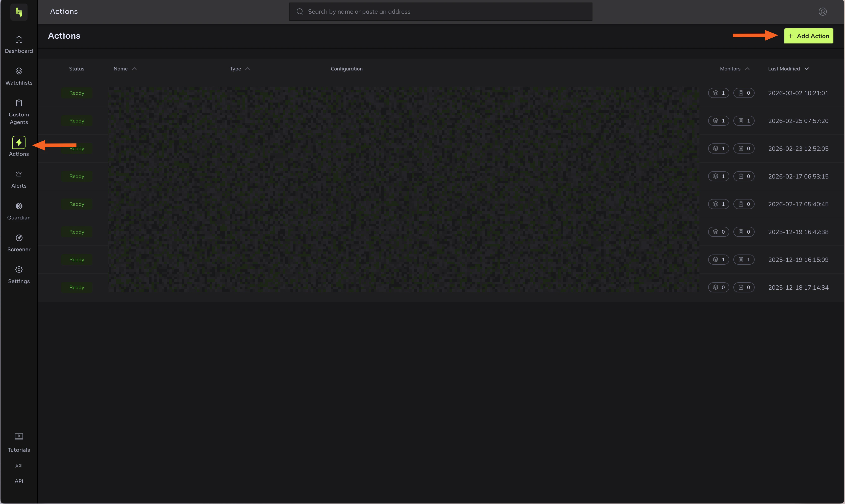Screen dimensions: 845x504
Task: Click Ready status of 2025-12-18 row
Action: click(x=77, y=287)
